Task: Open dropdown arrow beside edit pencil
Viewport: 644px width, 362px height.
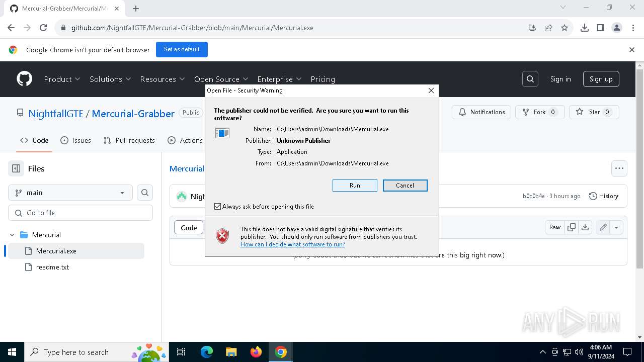Action: tap(616, 227)
